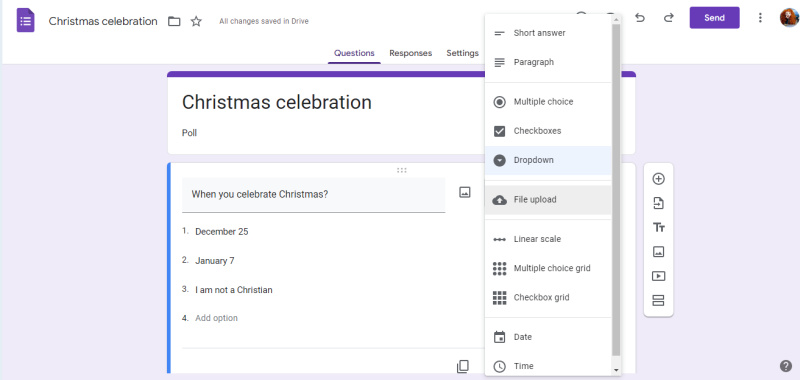Image resolution: width=800 pixels, height=380 pixels.
Task: Insert image into the question title
Action: 465,192
